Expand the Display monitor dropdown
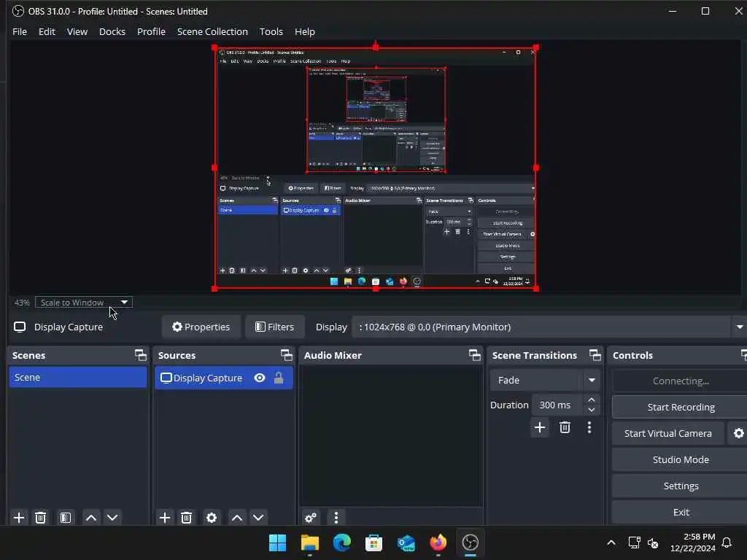 (740, 327)
